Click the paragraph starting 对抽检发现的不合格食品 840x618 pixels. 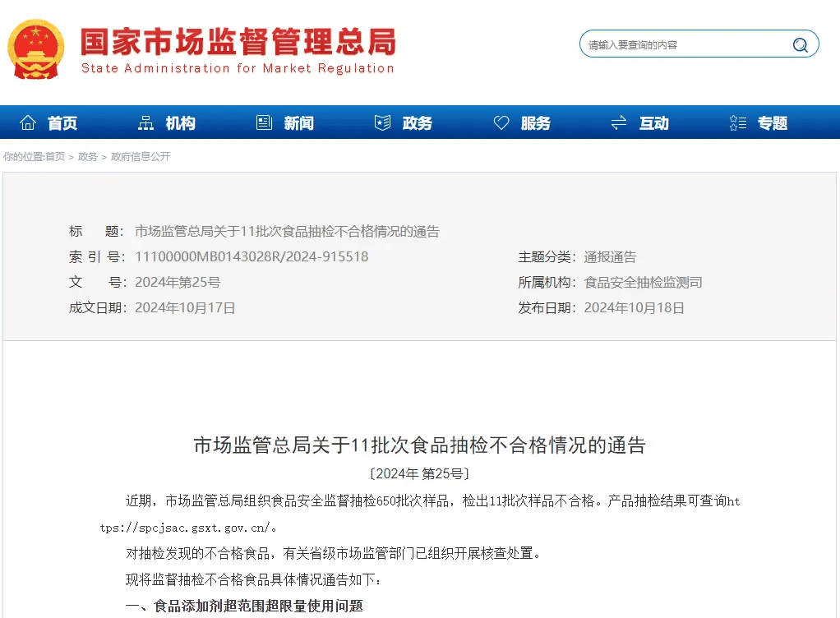pos(333,553)
